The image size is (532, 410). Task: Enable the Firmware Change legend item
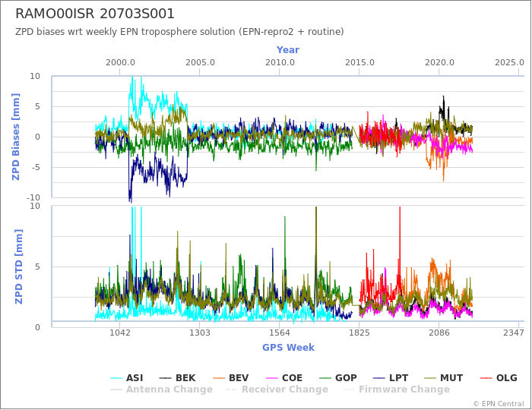pos(396,389)
